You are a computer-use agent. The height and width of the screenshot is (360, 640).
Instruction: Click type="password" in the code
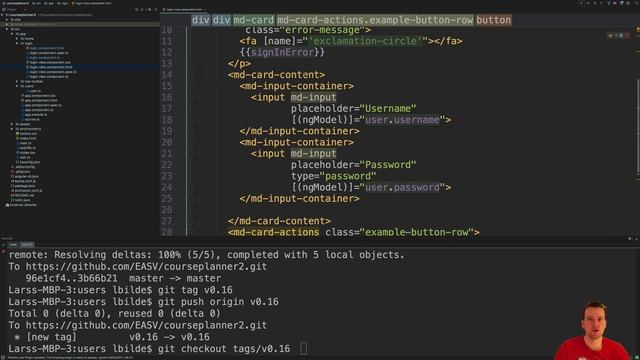(x=333, y=176)
